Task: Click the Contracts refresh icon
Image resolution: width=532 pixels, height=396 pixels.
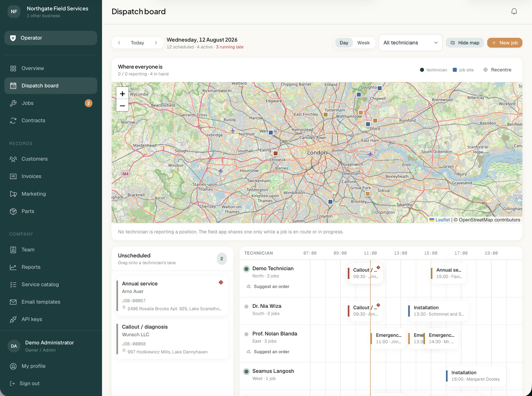Action: [x=13, y=120]
